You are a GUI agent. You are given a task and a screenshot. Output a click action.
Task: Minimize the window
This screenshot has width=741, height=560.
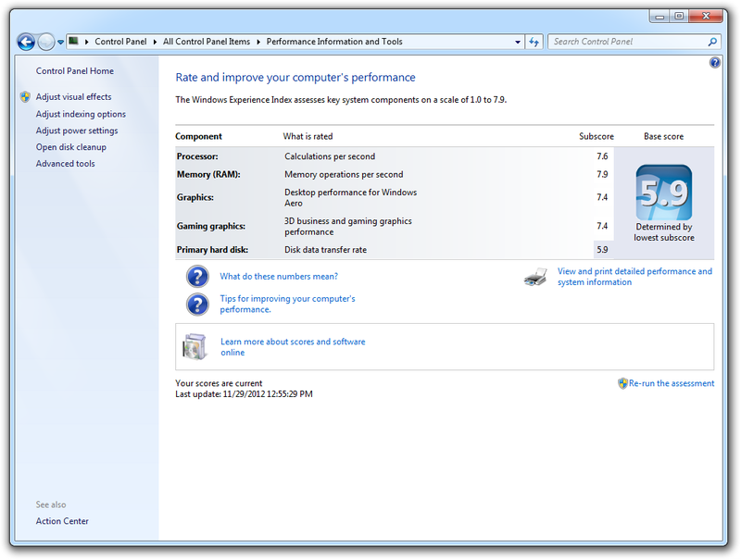659,16
